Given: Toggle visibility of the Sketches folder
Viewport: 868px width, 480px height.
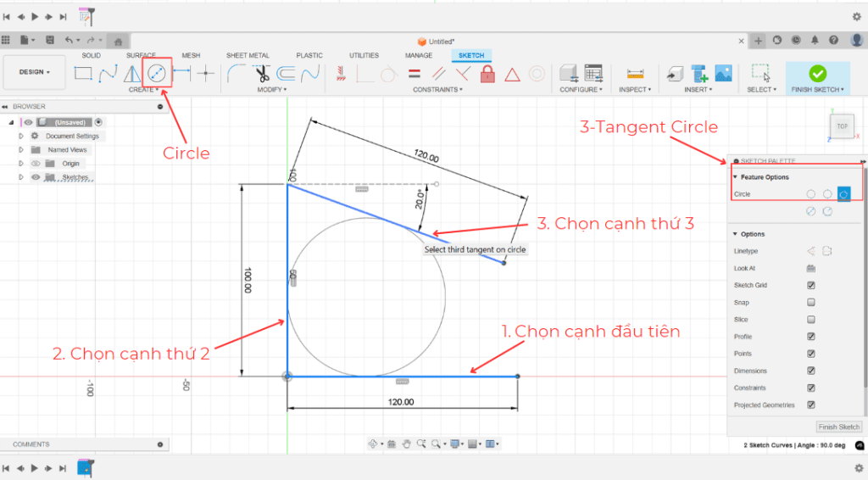Looking at the screenshot, I should [36, 177].
